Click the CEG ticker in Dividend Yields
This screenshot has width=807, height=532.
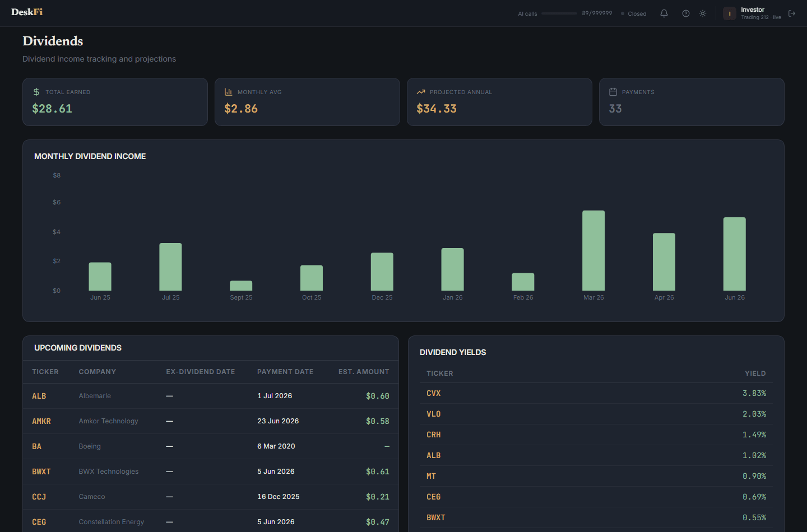(x=434, y=497)
